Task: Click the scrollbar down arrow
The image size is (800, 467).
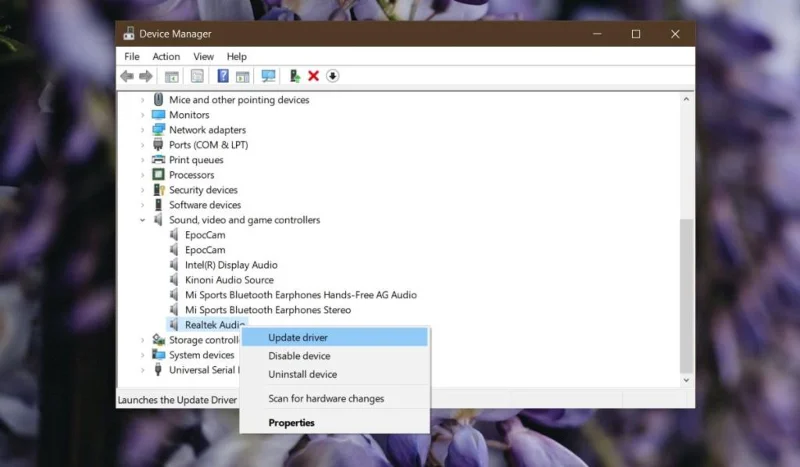Action: coord(686,380)
